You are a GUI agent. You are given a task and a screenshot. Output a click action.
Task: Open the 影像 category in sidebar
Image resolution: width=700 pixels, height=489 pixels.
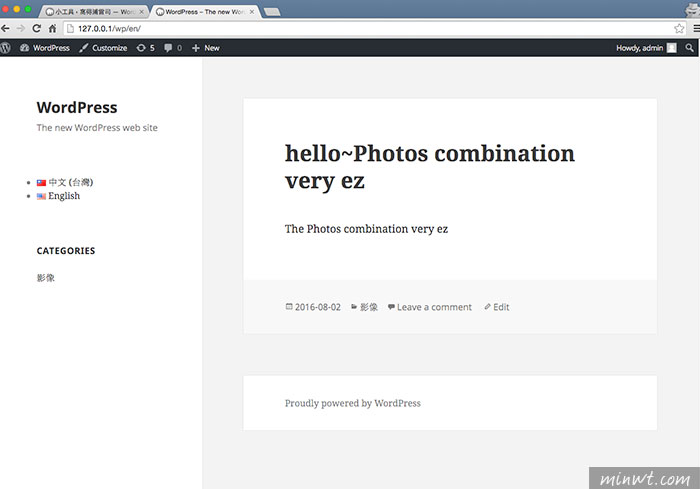point(46,278)
